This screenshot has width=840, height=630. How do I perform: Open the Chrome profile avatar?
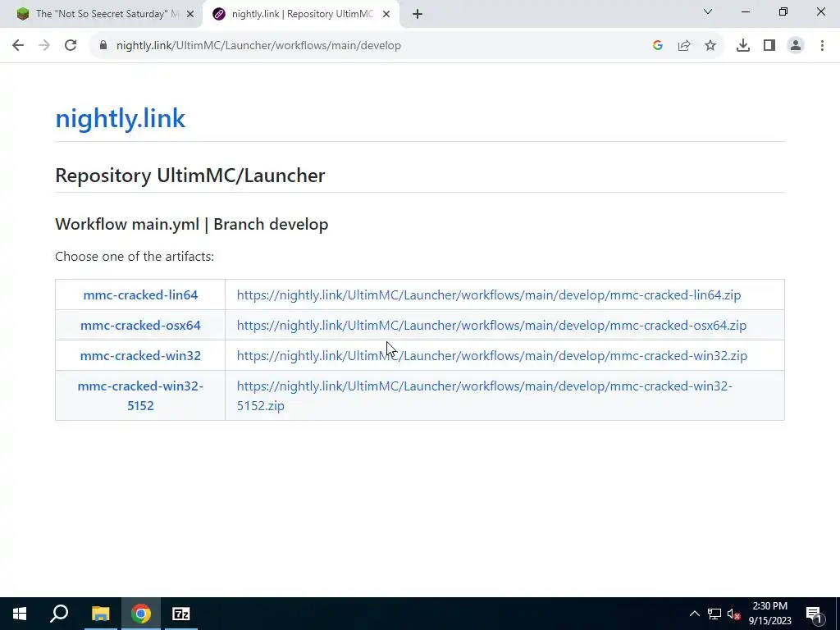[796, 46]
